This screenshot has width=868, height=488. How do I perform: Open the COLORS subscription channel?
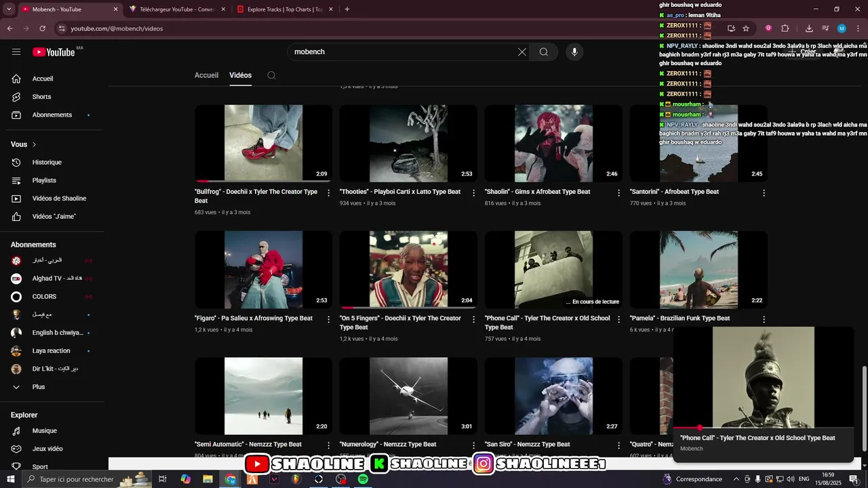pyautogui.click(x=52, y=297)
